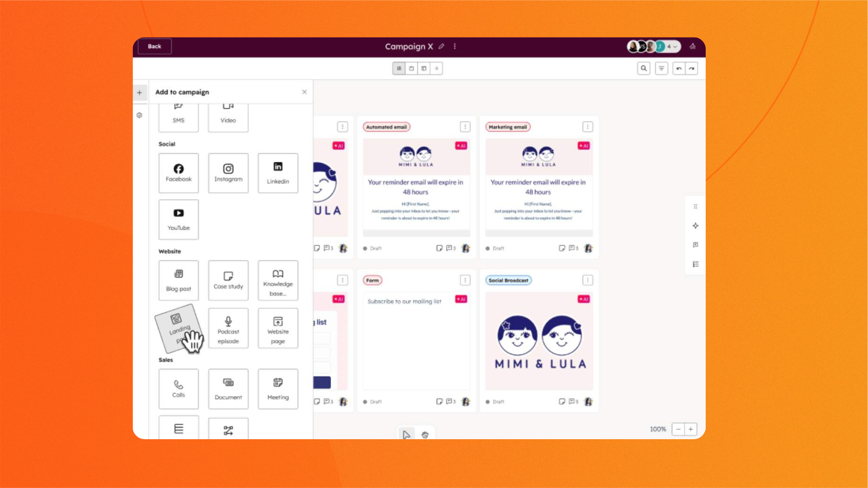Switch to the first board view tab
Image resolution: width=868 pixels, height=488 pixels.
click(399, 68)
